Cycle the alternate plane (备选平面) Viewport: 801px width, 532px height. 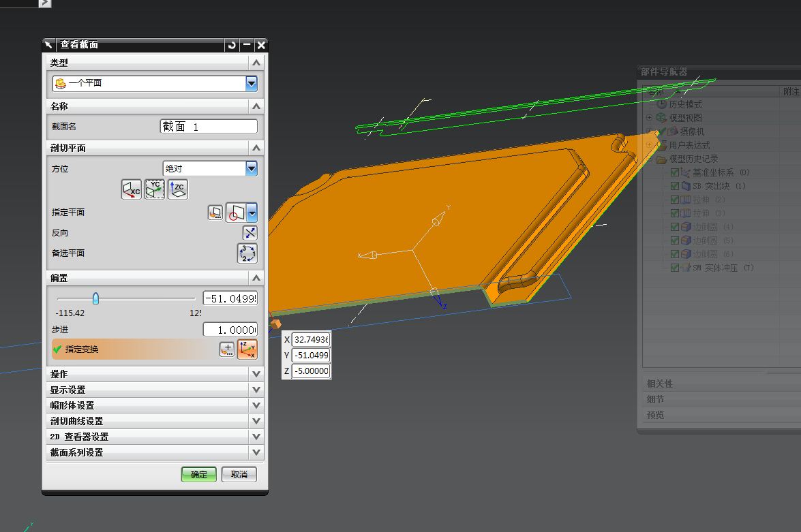247,253
